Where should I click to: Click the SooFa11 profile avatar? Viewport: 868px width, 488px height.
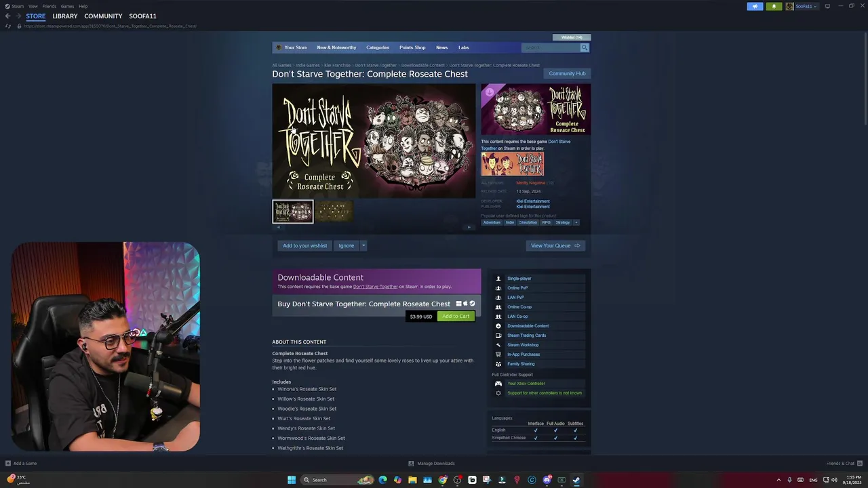tap(789, 6)
